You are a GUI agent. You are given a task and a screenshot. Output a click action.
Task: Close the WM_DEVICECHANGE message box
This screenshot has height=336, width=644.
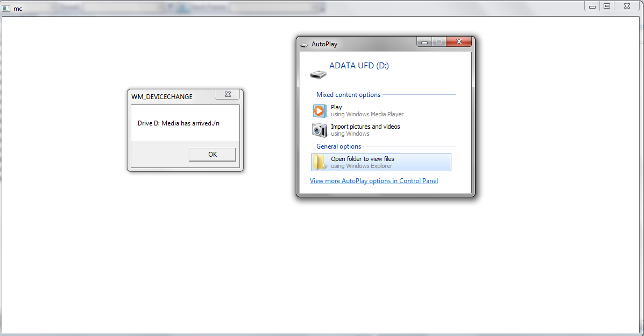[x=228, y=94]
